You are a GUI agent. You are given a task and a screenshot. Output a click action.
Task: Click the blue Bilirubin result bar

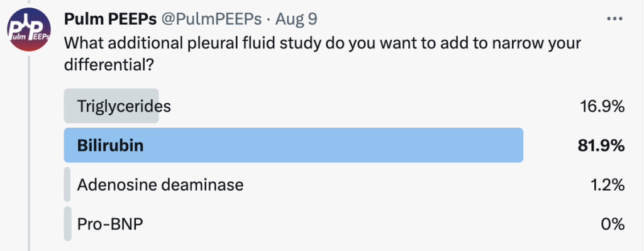pyautogui.click(x=293, y=145)
